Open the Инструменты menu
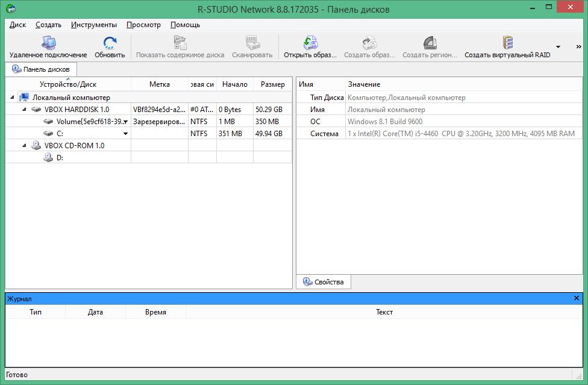Screen dimensions: 588x385 [x=94, y=25]
